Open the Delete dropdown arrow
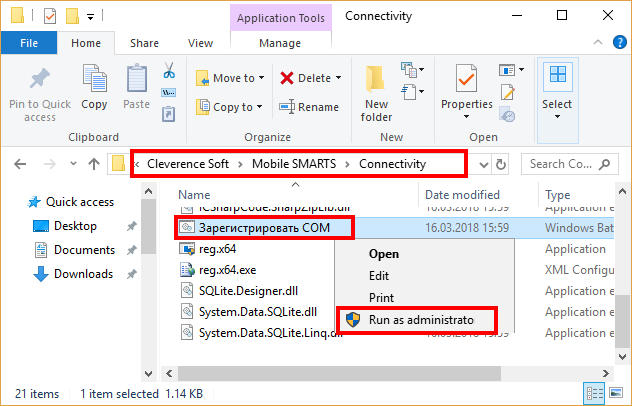 (339, 78)
